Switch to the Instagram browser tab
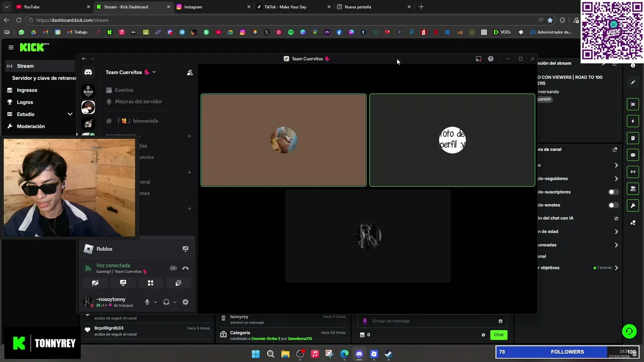The width and height of the screenshot is (644, 362). (213, 7)
